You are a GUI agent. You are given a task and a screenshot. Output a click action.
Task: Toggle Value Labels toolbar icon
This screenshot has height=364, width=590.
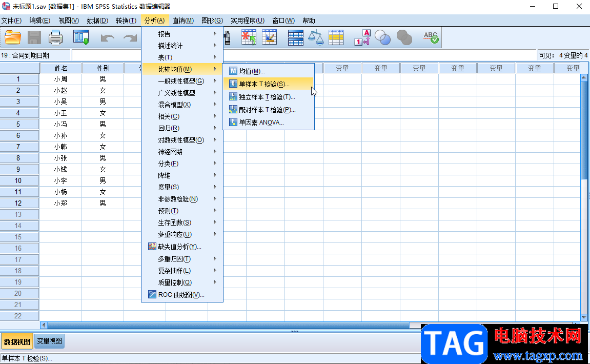[x=362, y=37]
